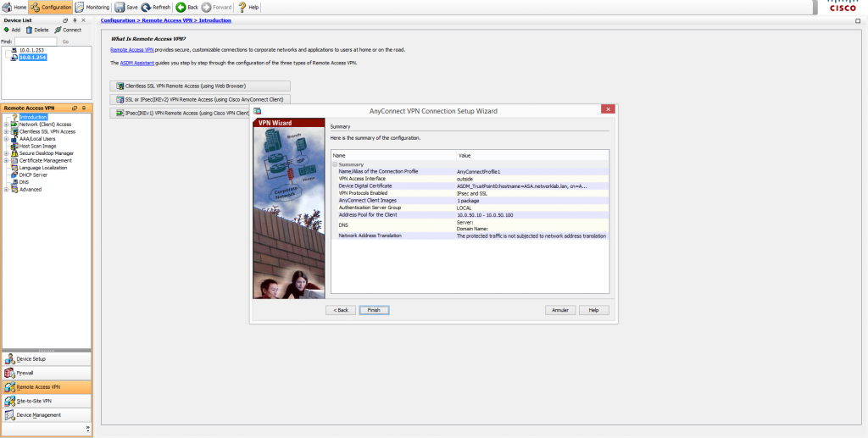Click the wizard Help button
This screenshot has height=438, width=868.
pos(594,310)
